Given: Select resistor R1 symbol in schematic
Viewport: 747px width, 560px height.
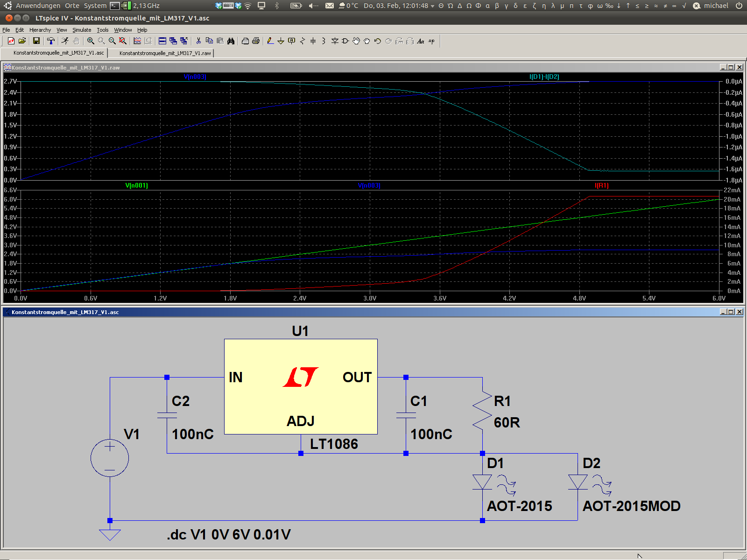Looking at the screenshot, I should (482, 411).
